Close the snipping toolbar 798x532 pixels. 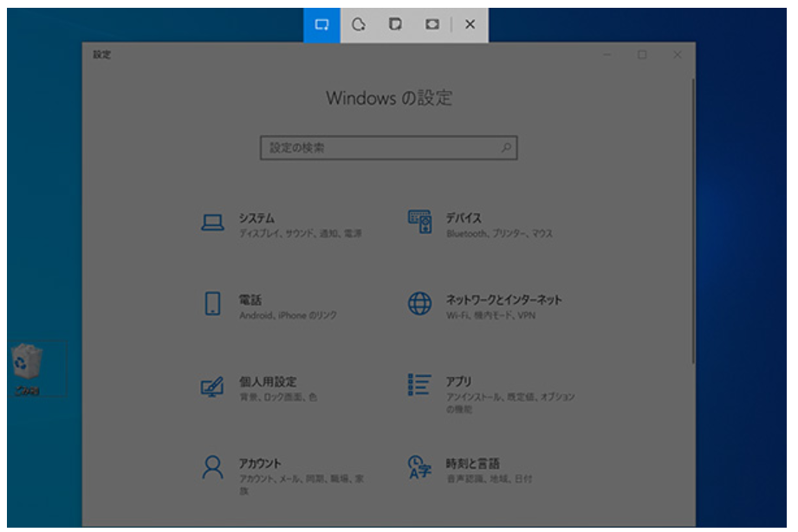[x=470, y=24]
